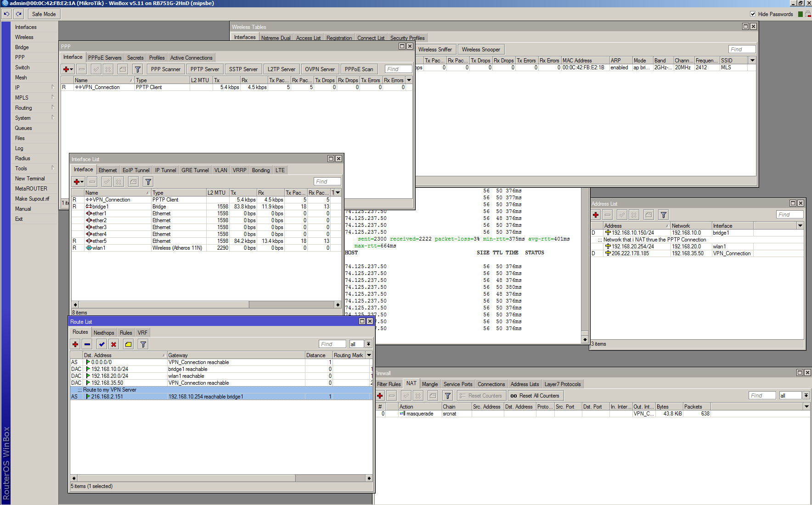Open the column dropdown in Address List header
This screenshot has width=812, height=505.
(x=800, y=225)
